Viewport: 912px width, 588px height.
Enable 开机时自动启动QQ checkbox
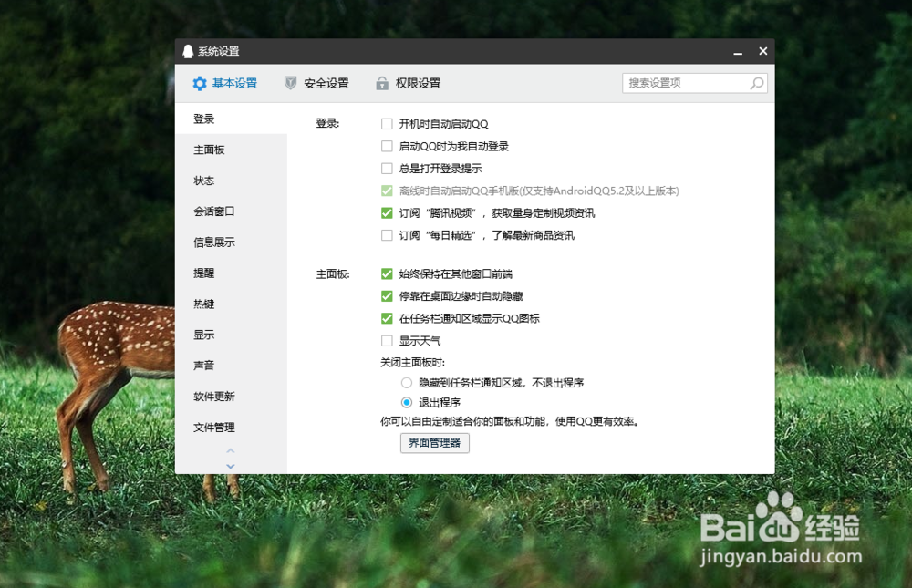tap(387, 124)
